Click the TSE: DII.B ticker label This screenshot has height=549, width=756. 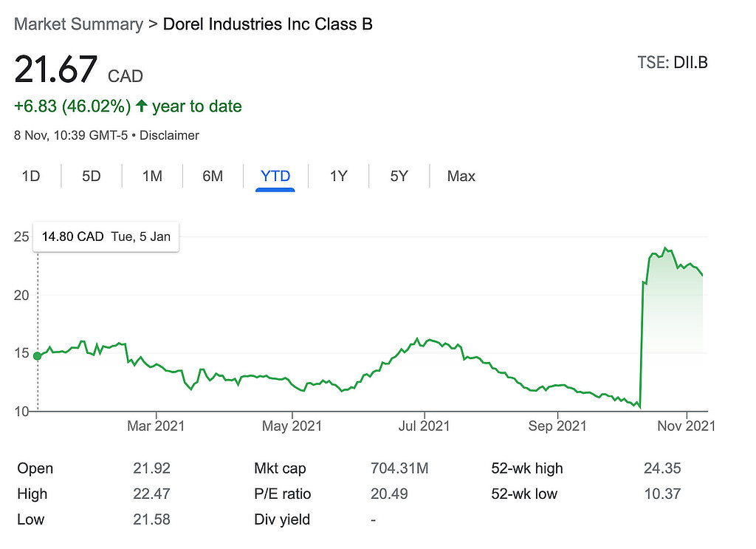click(672, 62)
